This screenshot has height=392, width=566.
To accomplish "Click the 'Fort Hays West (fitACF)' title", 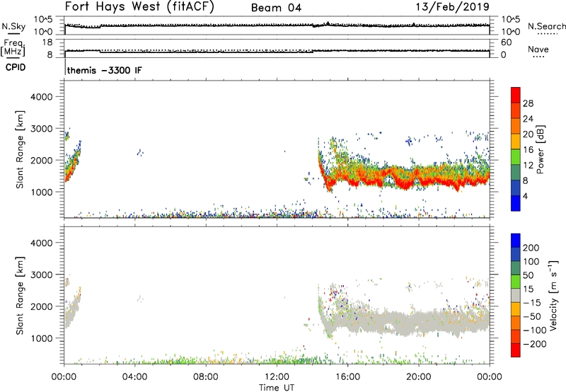I will pos(139,7).
